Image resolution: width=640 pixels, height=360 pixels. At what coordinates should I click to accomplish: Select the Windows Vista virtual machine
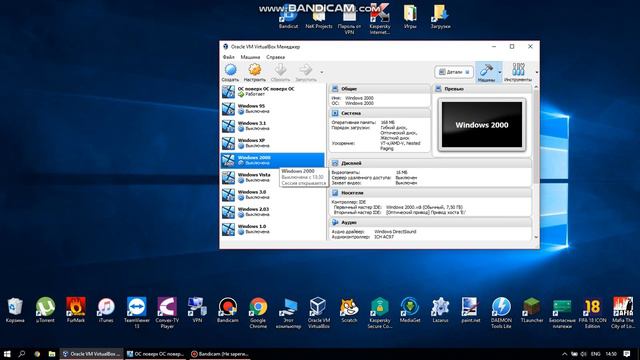pyautogui.click(x=273, y=177)
